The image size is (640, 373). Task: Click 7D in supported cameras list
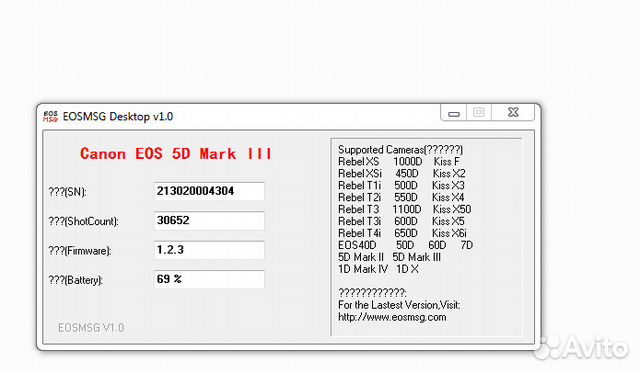point(467,245)
